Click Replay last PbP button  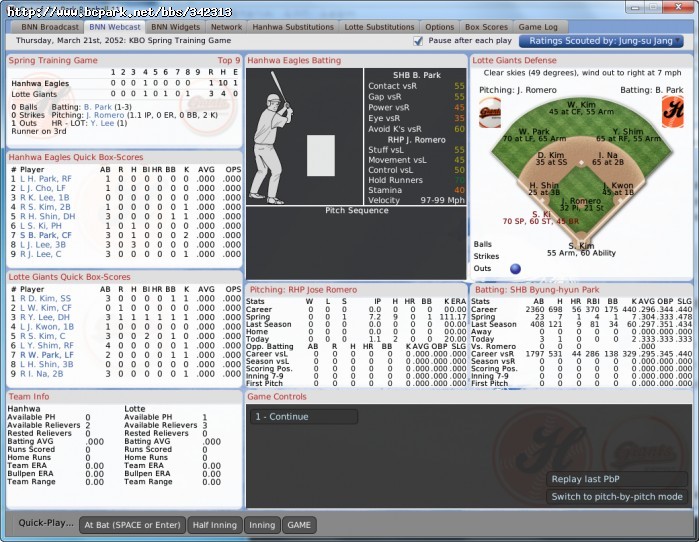tap(617, 479)
